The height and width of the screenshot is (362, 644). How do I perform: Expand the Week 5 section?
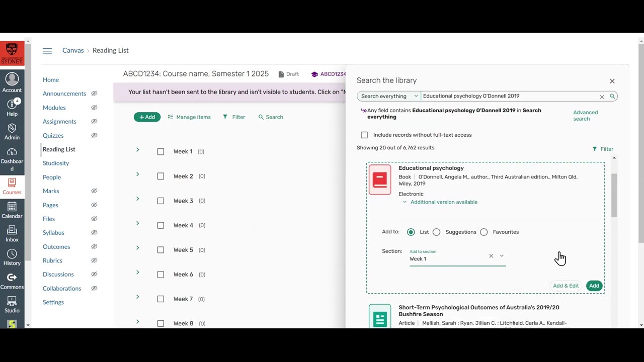pyautogui.click(x=137, y=248)
